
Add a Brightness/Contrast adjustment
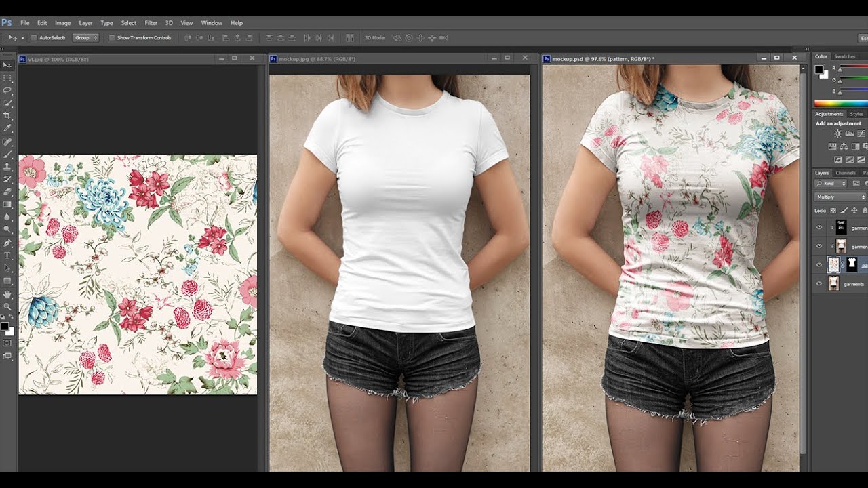pyautogui.click(x=837, y=134)
